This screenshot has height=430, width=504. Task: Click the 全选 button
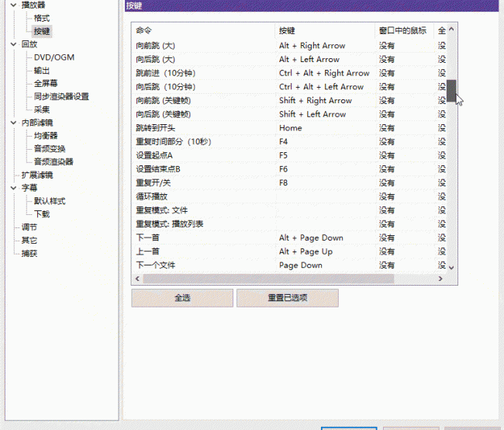[182, 298]
